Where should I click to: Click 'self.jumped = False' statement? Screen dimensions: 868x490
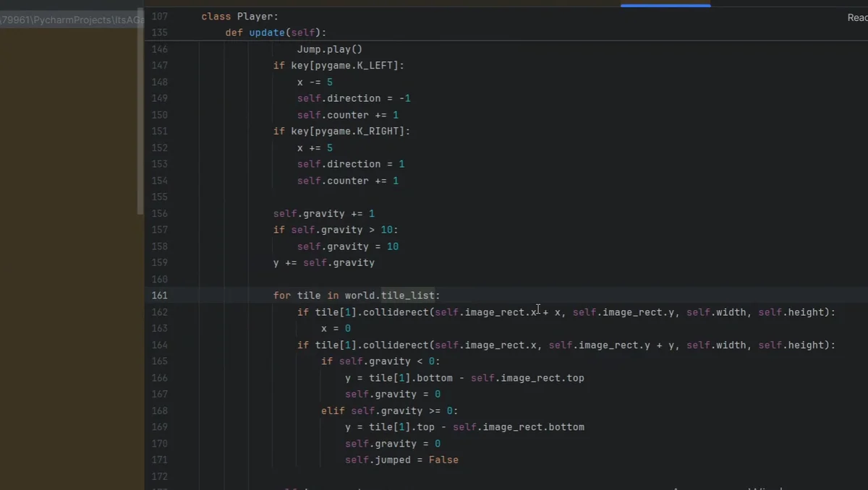click(x=401, y=460)
